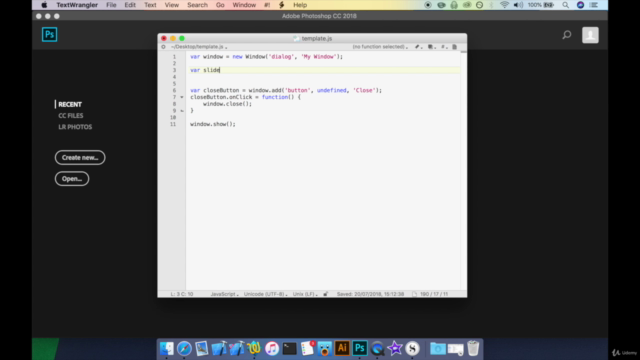This screenshot has width=640, height=360.
Task: Launch iMovie star icon from the dock
Action: pos(395,349)
